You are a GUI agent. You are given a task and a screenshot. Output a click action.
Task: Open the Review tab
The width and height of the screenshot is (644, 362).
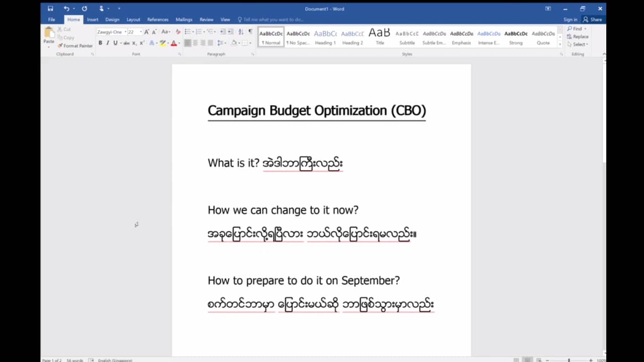[x=206, y=19]
